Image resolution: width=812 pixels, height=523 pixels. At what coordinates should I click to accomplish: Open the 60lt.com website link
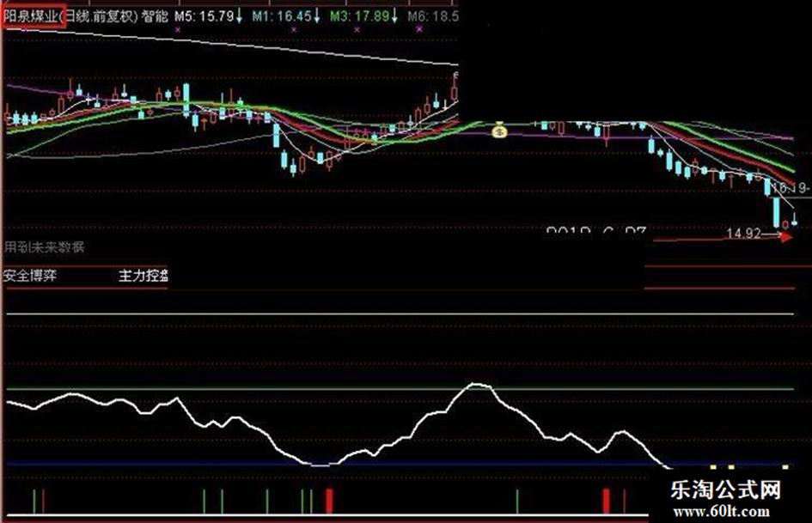[722, 512]
